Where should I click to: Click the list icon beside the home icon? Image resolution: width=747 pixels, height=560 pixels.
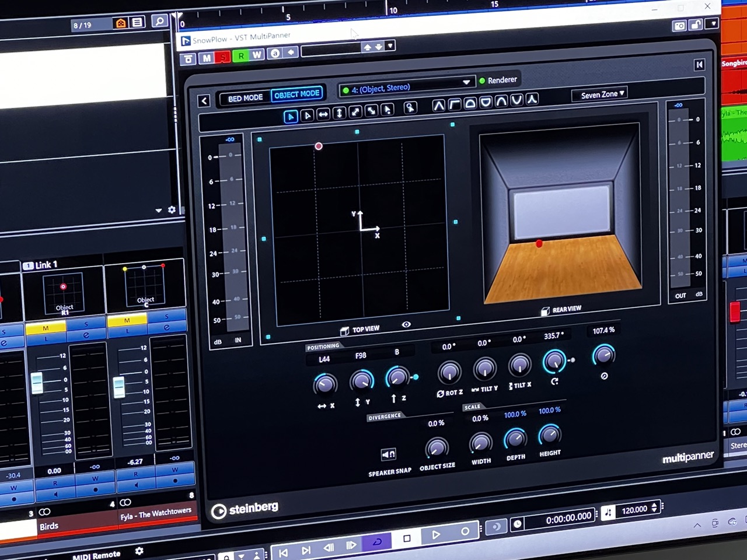pyautogui.click(x=137, y=23)
